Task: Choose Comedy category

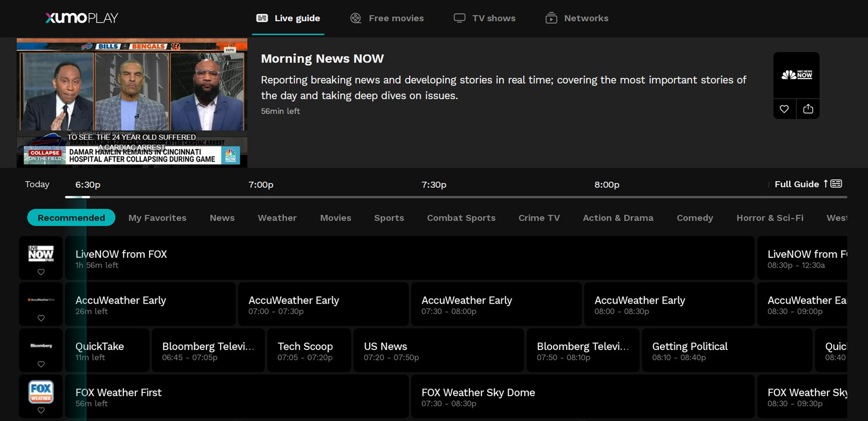Action: 695,218
